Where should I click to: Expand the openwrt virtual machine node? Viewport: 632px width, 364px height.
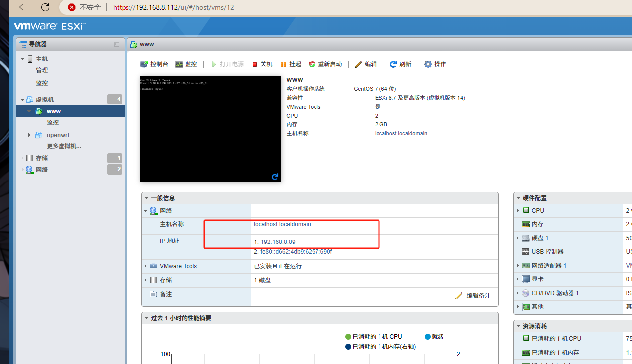pos(29,135)
